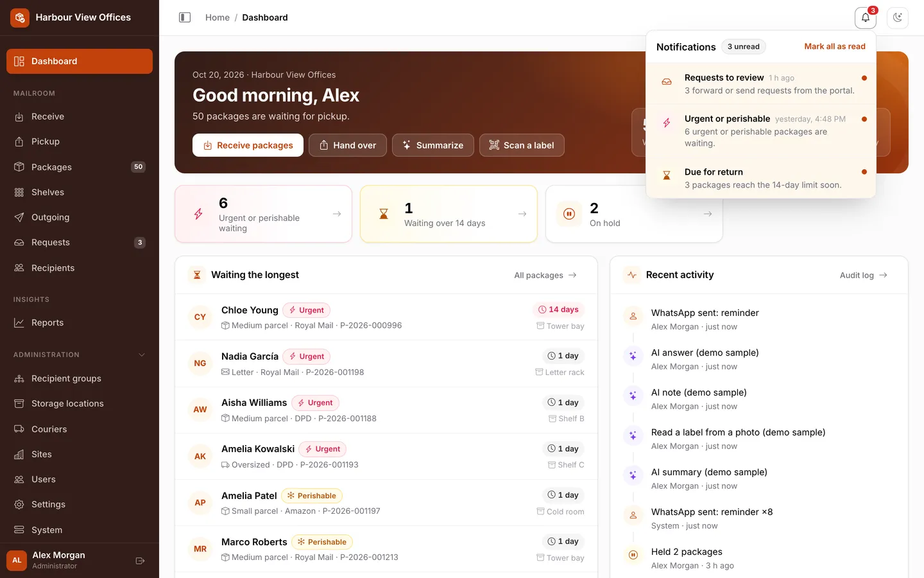Open the Urgent or perishable waiting card
The image size is (924, 578).
263,214
